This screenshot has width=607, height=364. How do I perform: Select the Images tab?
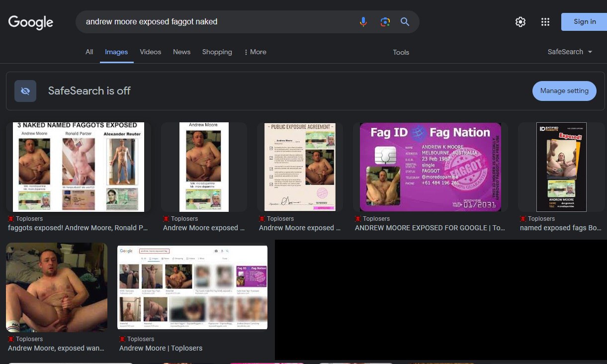coord(116,52)
